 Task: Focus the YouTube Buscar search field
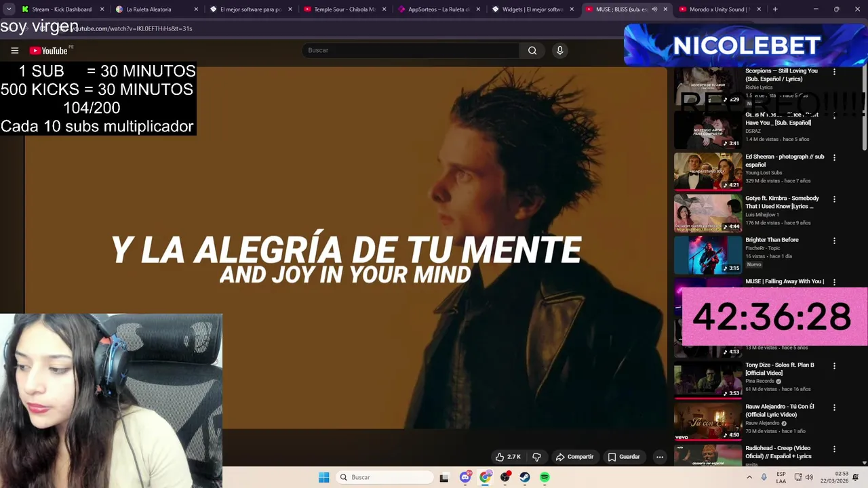click(411, 50)
